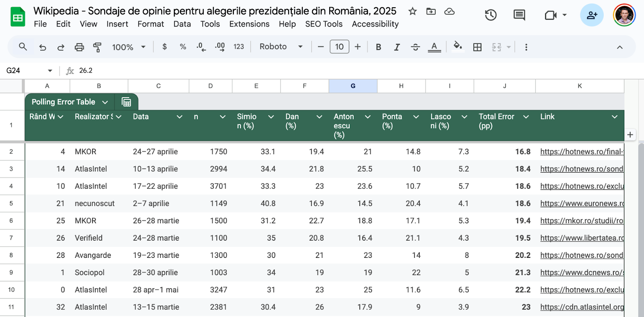Search the menus magnifier icon
Screen dimensions: 644x317
23,47
